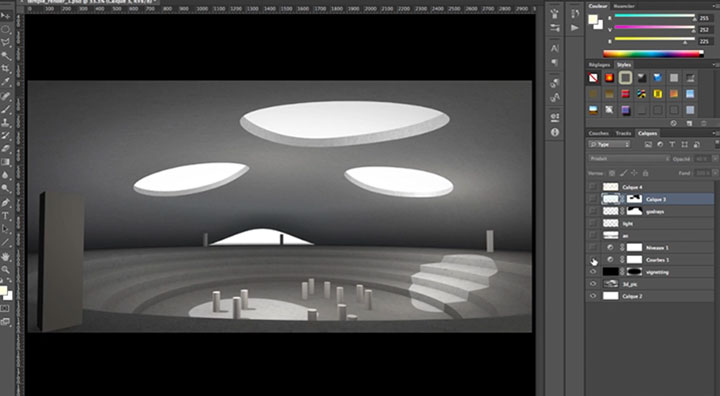Select the History Brush tool
The height and width of the screenshot is (396, 720).
pos(6,136)
